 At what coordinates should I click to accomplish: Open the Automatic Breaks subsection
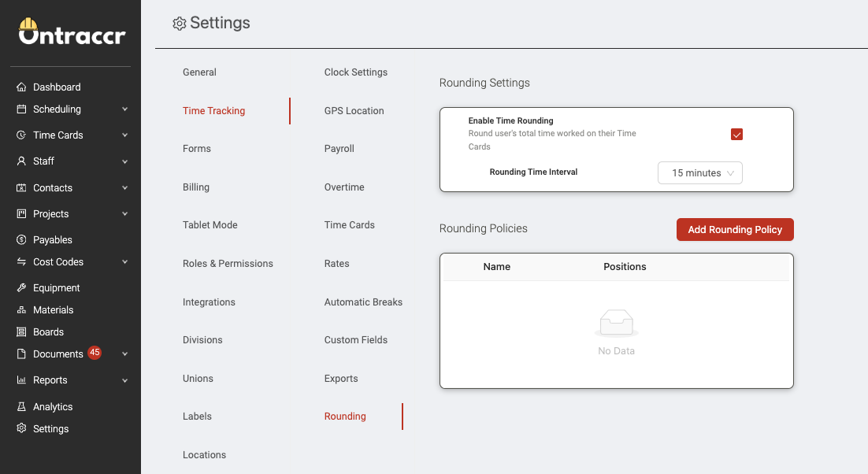tap(363, 302)
